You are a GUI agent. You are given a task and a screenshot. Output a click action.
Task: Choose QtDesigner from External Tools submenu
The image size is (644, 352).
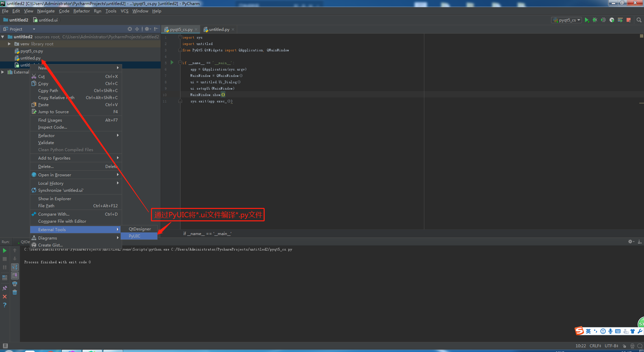click(x=139, y=229)
